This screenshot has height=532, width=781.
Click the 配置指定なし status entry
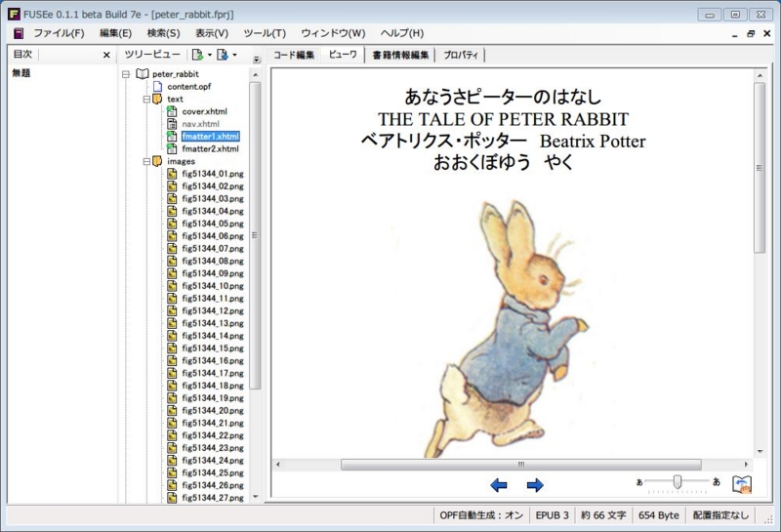point(720,515)
